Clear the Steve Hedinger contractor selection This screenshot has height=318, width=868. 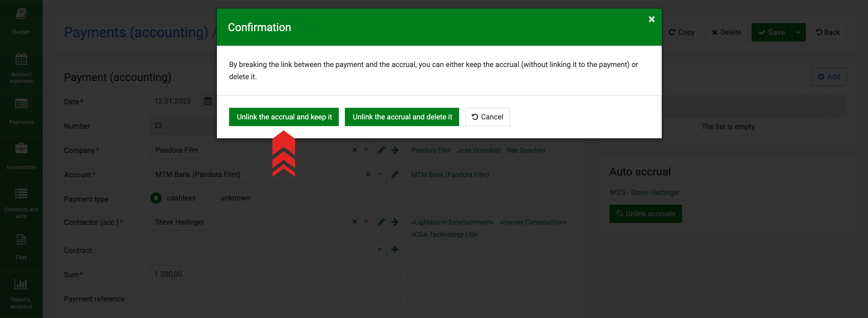(354, 222)
